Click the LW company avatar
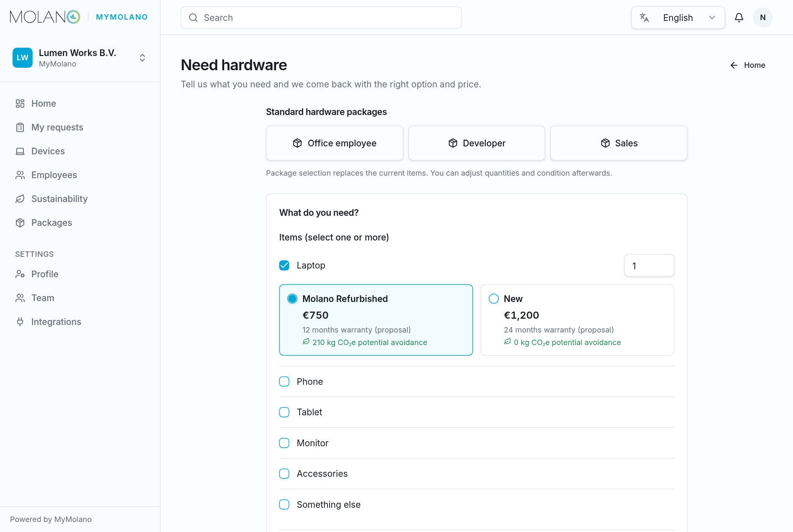The width and height of the screenshot is (793, 532). pos(23,58)
